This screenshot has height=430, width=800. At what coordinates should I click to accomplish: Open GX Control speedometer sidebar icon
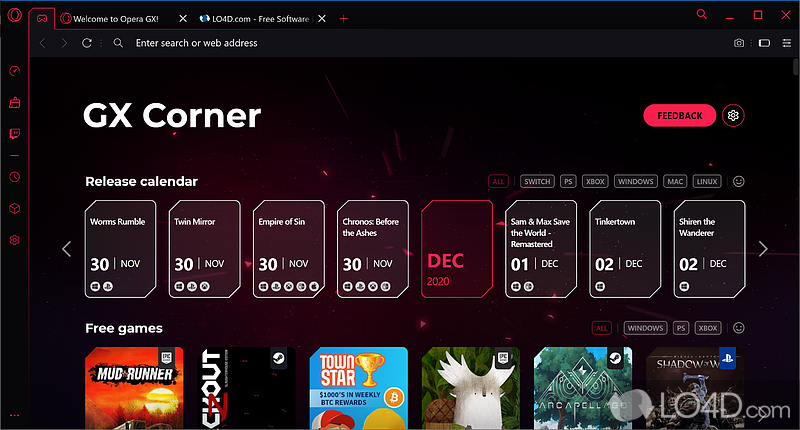14,71
